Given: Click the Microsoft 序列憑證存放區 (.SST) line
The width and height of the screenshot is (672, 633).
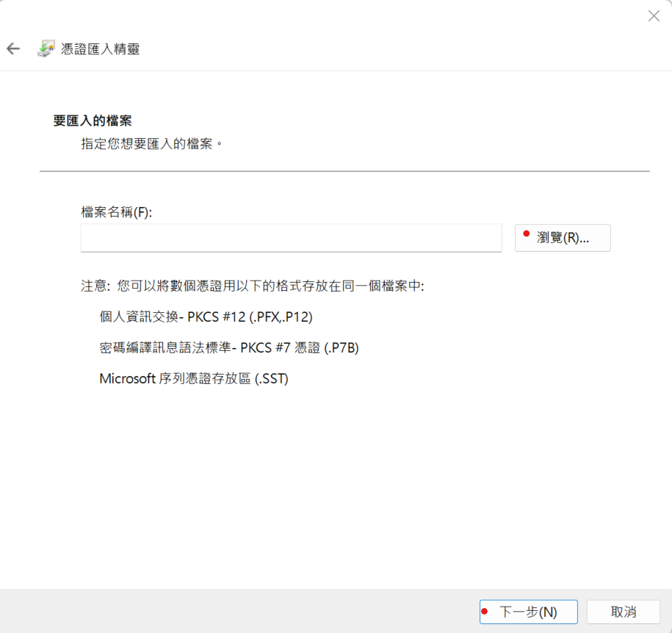Looking at the screenshot, I should 194,378.
